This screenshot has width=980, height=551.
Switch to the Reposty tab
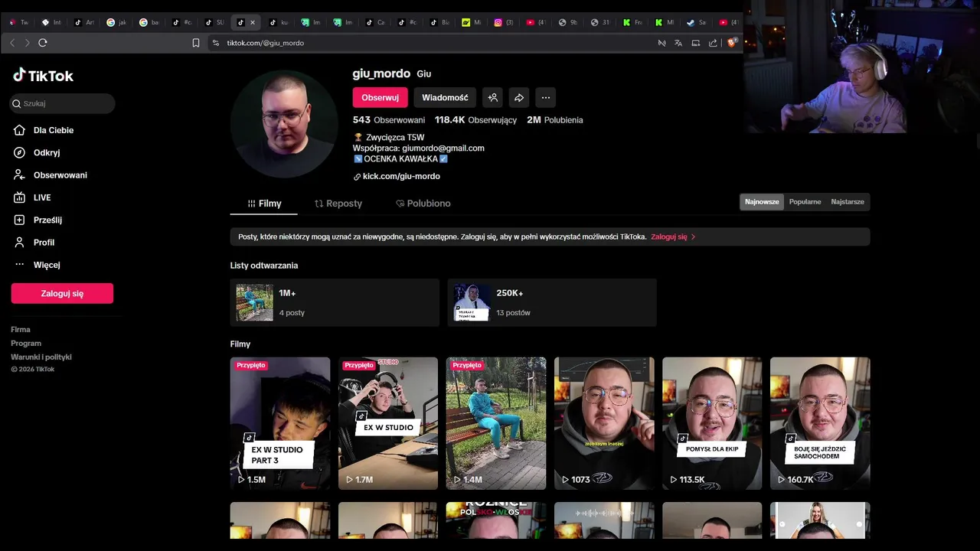click(x=338, y=204)
